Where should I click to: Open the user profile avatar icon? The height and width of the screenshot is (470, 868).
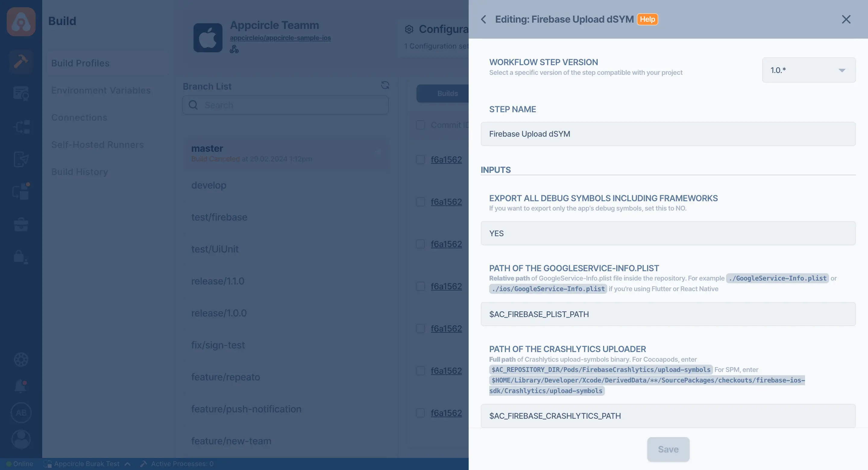point(21,439)
